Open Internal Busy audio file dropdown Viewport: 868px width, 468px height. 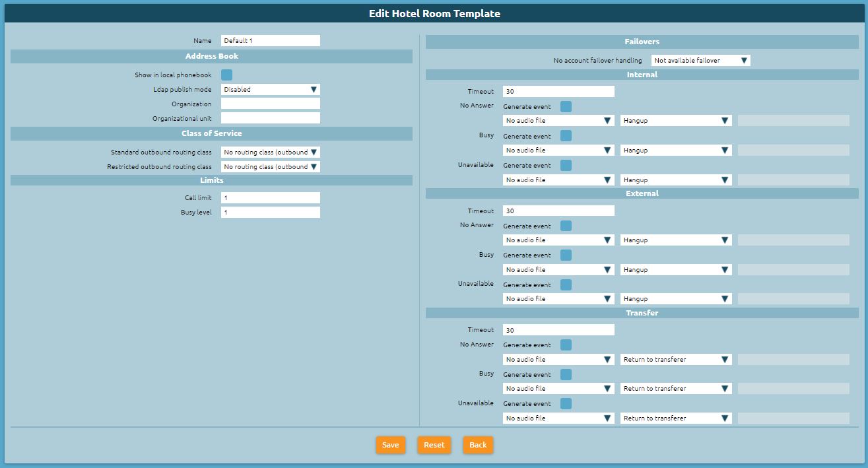[x=558, y=150]
